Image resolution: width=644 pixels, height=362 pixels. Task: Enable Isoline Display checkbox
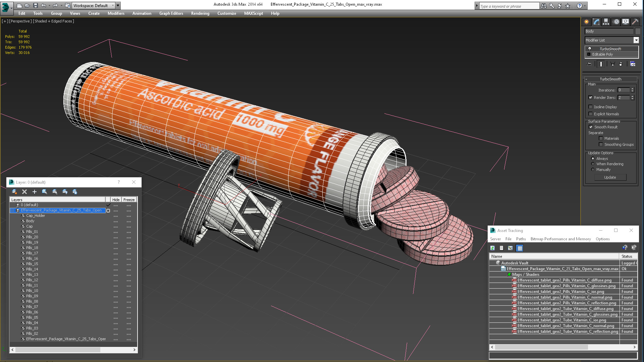click(x=590, y=107)
